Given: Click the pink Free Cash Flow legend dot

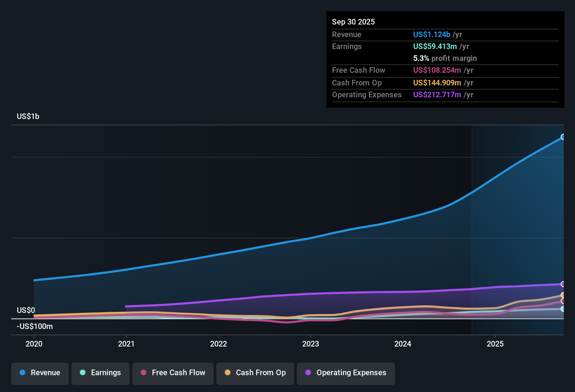Looking at the screenshot, I should pos(144,373).
